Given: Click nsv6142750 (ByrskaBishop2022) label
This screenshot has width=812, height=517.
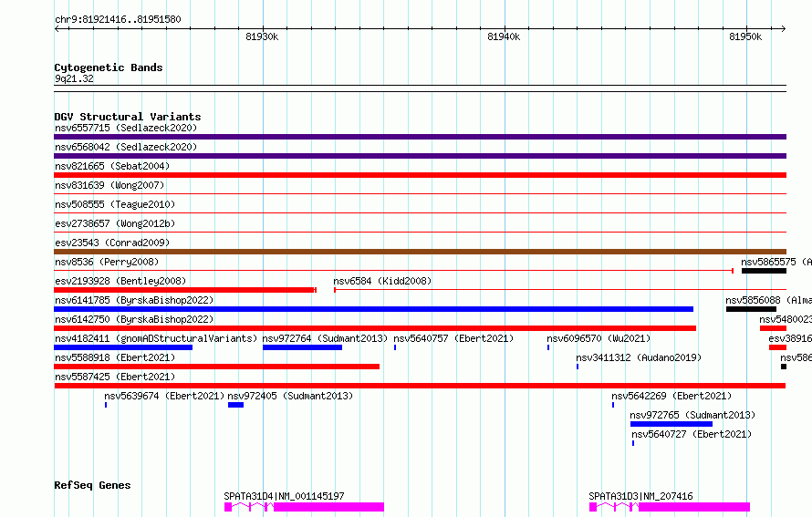Looking at the screenshot, I should (134, 319).
